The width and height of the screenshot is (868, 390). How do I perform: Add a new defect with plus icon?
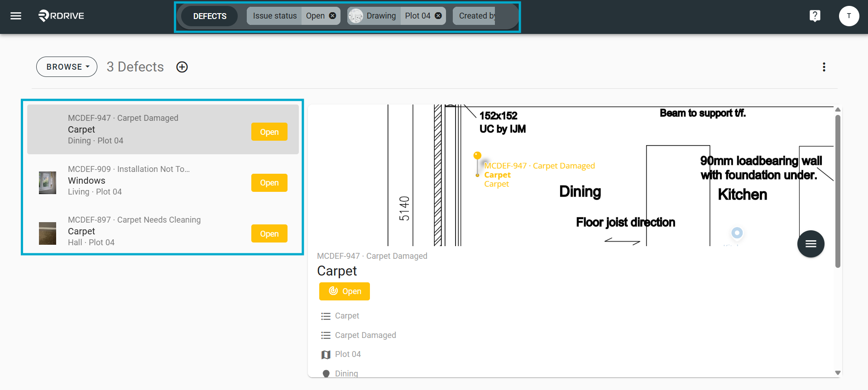click(182, 67)
